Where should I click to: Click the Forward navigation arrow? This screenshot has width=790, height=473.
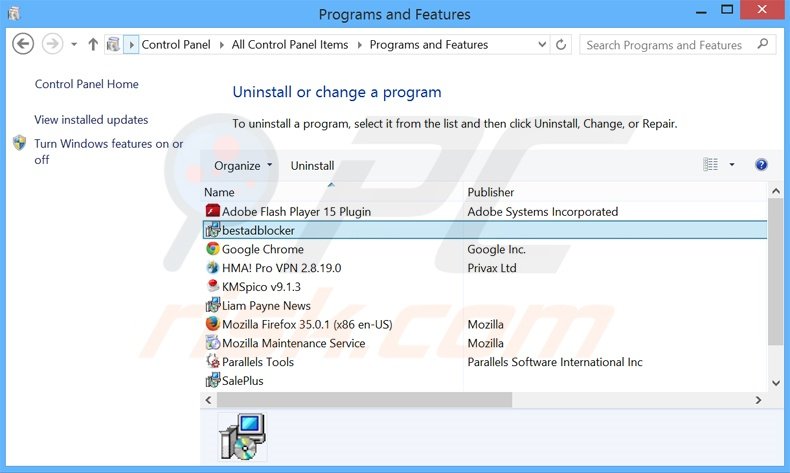pos(52,44)
